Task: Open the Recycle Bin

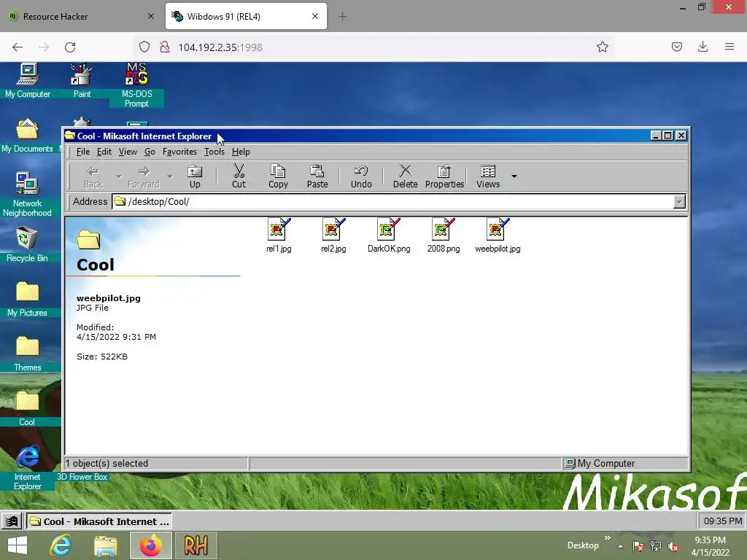Action: tap(27, 245)
